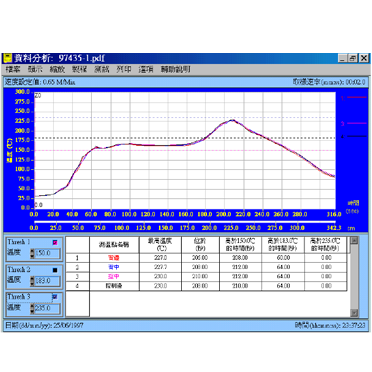Click the stepper beside the 183.0 temperature
Screen dimensions: 372x372
coord(32,281)
